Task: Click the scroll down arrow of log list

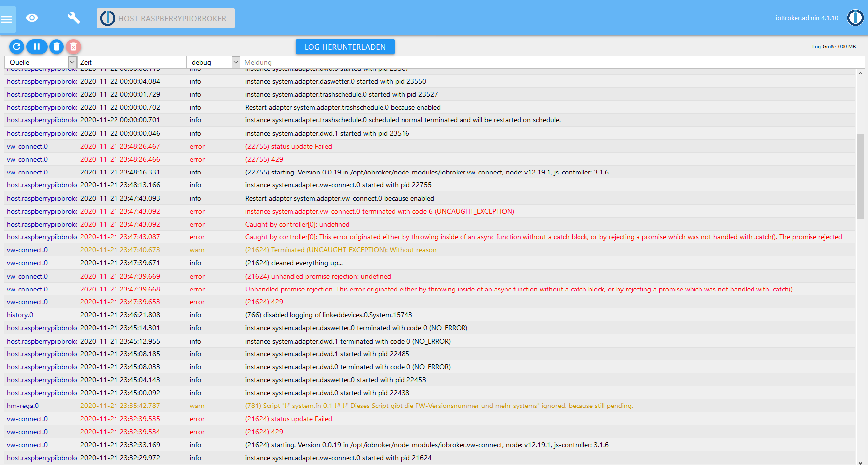Action: (860, 462)
